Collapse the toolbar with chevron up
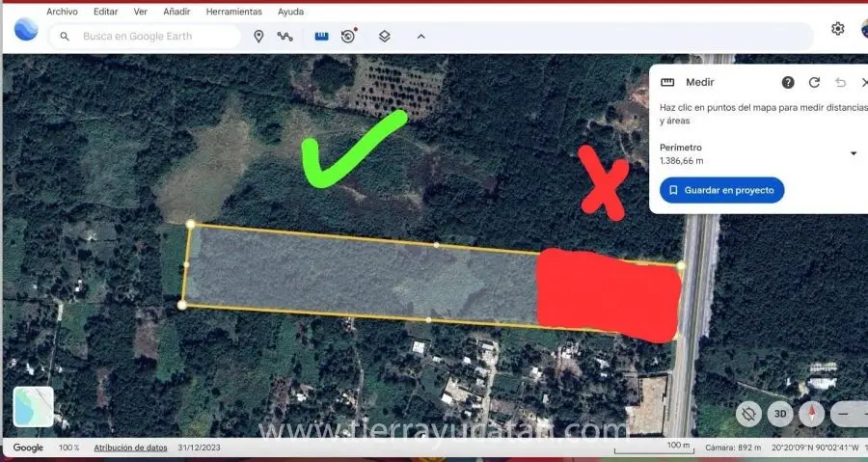Image resolution: width=868 pixels, height=462 pixels. (421, 37)
